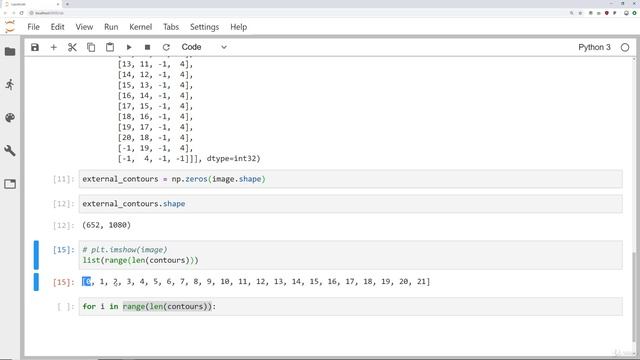Open the Edit menu
The height and width of the screenshot is (360, 640).
click(58, 27)
